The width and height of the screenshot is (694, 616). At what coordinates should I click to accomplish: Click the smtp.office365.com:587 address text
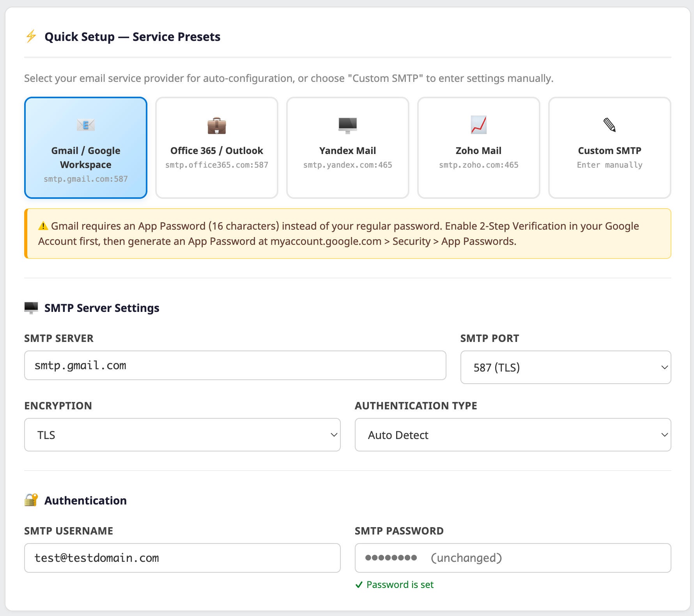point(217,165)
